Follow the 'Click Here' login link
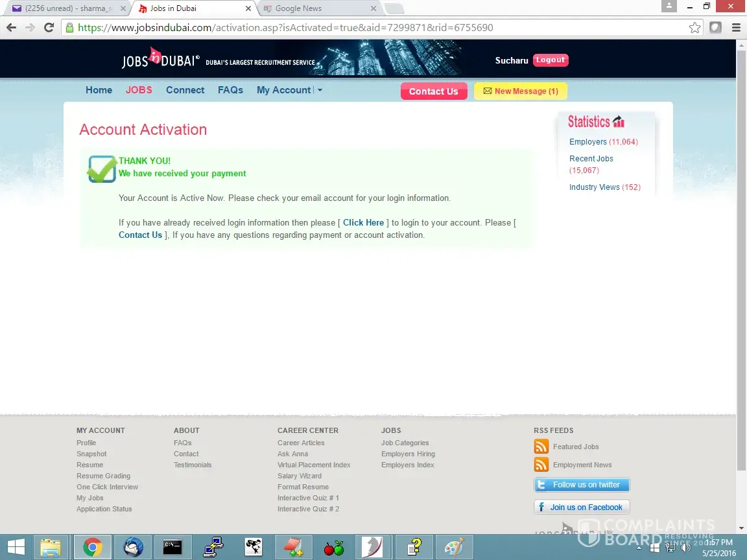Viewport: 747px width, 560px height. point(363,222)
